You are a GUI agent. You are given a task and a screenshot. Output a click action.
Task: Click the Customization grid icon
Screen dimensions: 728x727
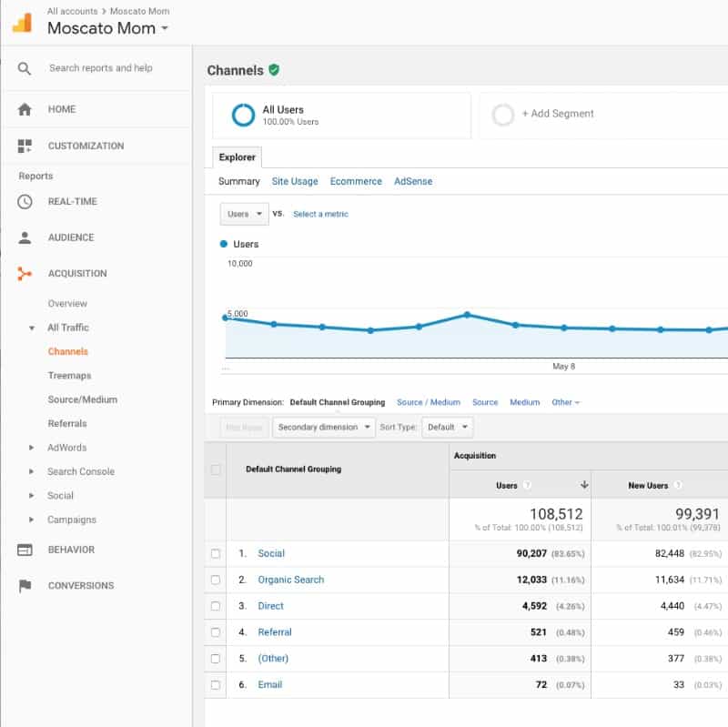point(25,146)
